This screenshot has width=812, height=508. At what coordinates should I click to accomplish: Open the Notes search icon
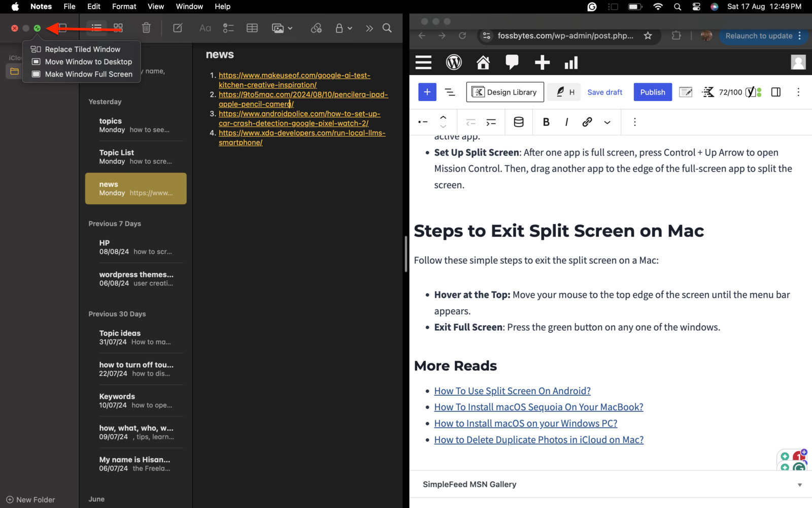tap(387, 28)
